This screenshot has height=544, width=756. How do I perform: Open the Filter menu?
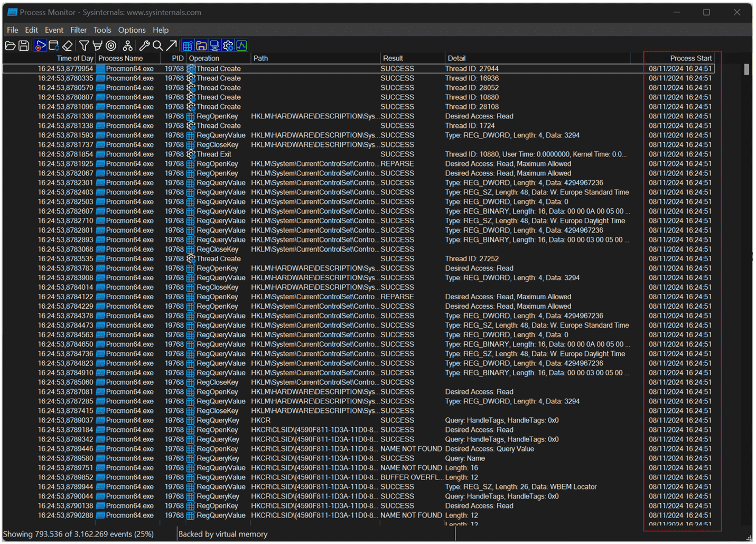coord(78,30)
